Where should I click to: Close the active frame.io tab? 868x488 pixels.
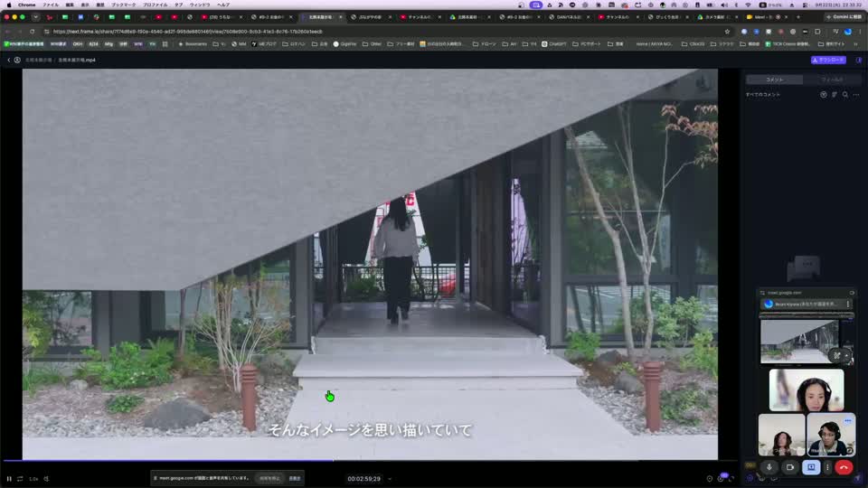(341, 16)
